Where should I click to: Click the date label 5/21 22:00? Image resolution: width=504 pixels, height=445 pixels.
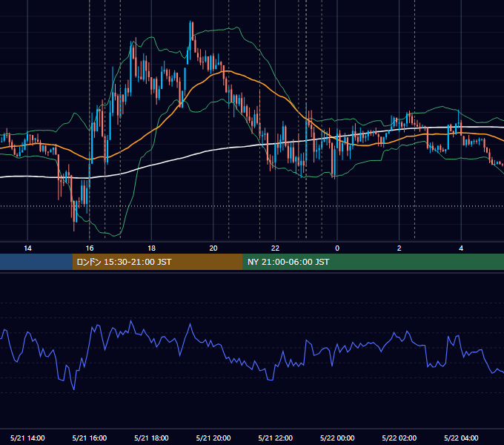click(276, 438)
